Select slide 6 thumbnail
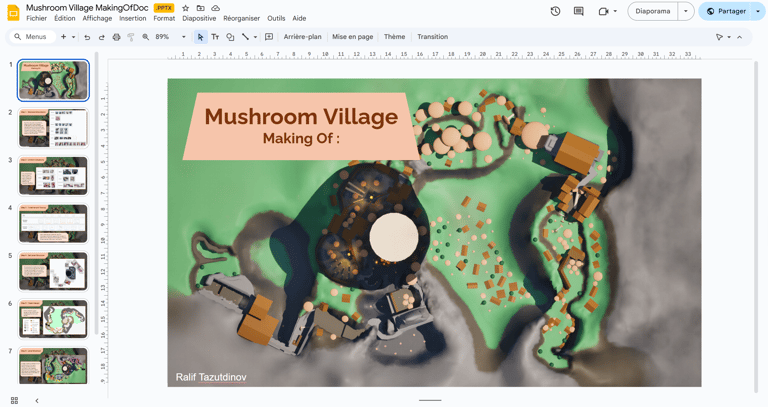The image size is (768, 407). click(53, 319)
